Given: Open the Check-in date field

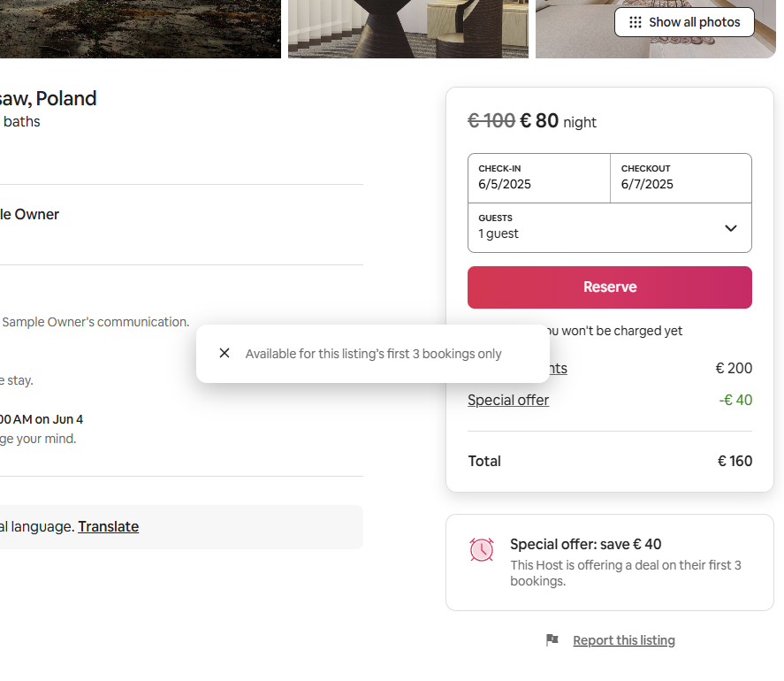Looking at the screenshot, I should (538, 178).
